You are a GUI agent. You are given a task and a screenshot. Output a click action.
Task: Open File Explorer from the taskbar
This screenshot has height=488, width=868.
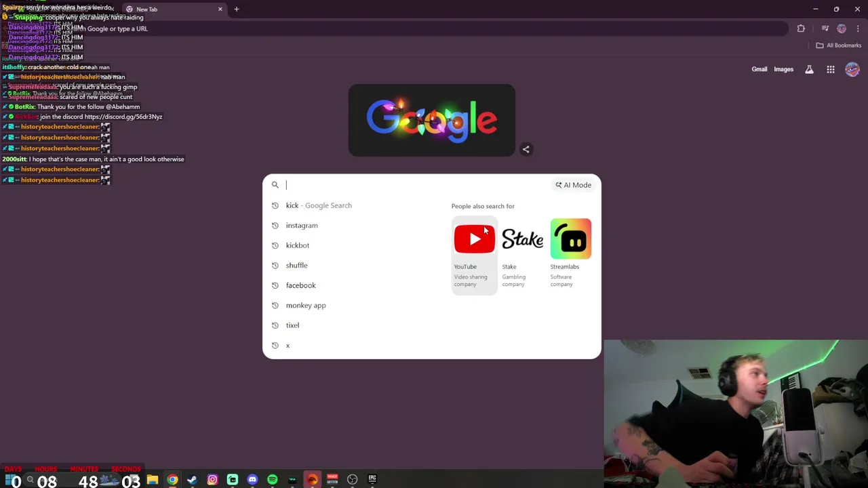[x=153, y=480]
